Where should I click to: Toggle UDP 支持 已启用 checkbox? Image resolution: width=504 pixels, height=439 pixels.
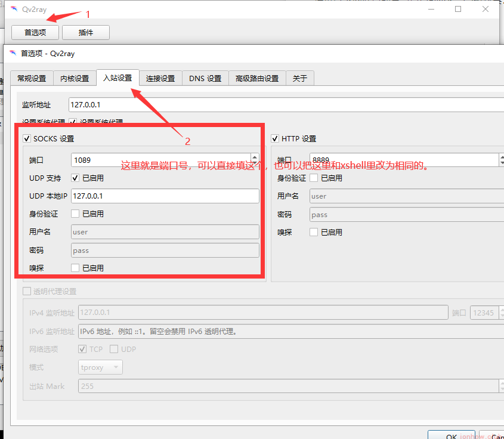pyautogui.click(x=75, y=178)
